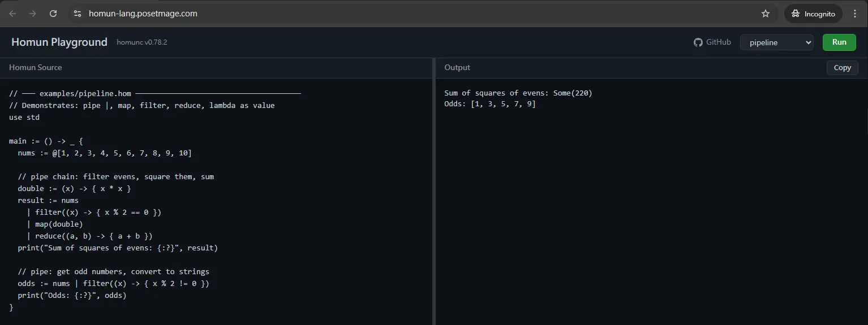
Task: Click the 'nums := @[1, 2, 3...' line
Action: [x=105, y=153]
